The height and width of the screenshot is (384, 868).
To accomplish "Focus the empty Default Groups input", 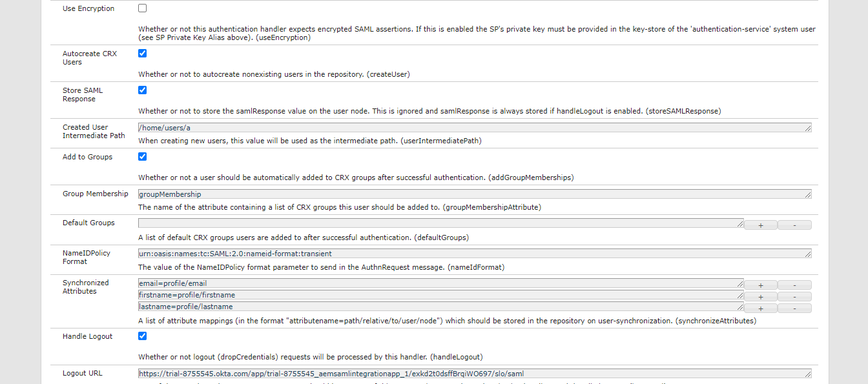I will [387, 223].
